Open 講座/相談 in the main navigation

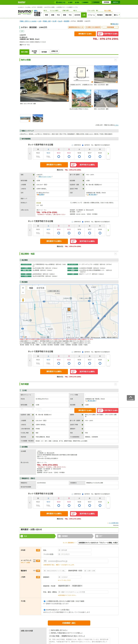[108, 15]
